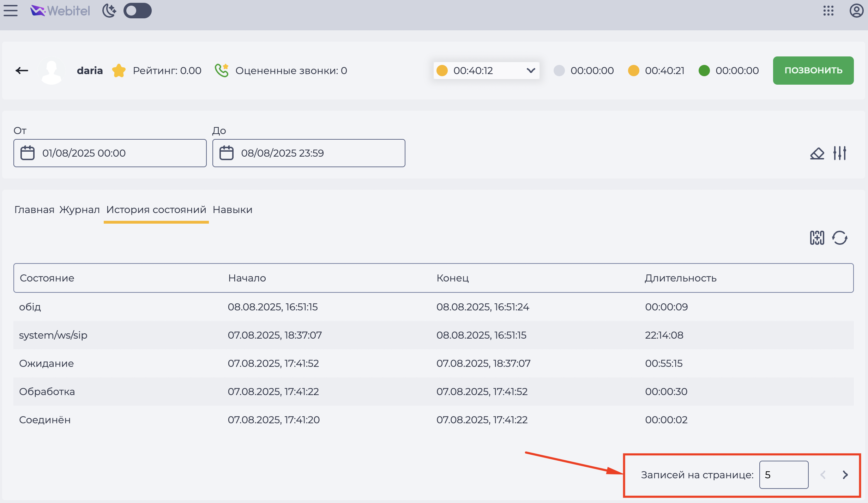Go back with the left arrow
This screenshot has height=503, width=868.
click(x=22, y=71)
